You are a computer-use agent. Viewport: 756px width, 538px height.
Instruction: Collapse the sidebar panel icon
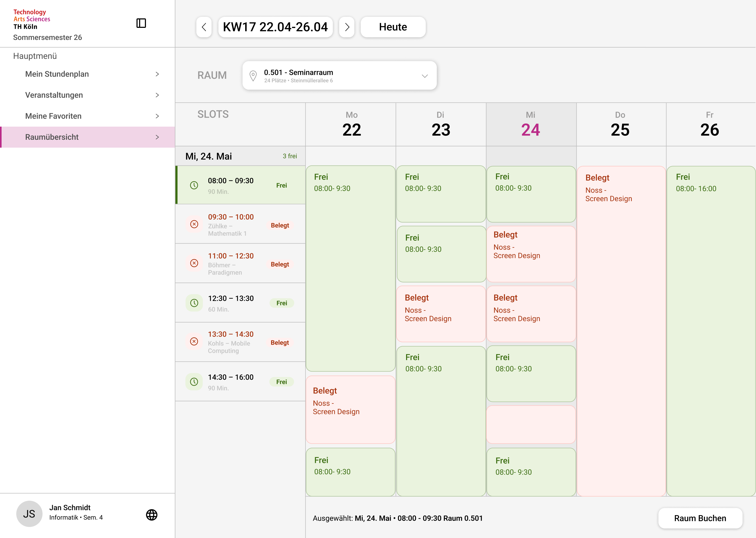[141, 23]
